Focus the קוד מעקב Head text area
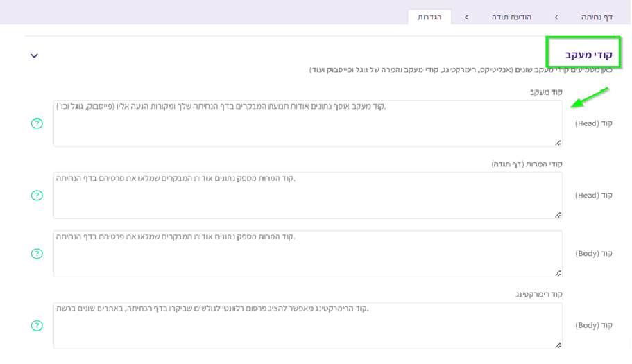This screenshot has height=364, width=632. tap(307, 123)
